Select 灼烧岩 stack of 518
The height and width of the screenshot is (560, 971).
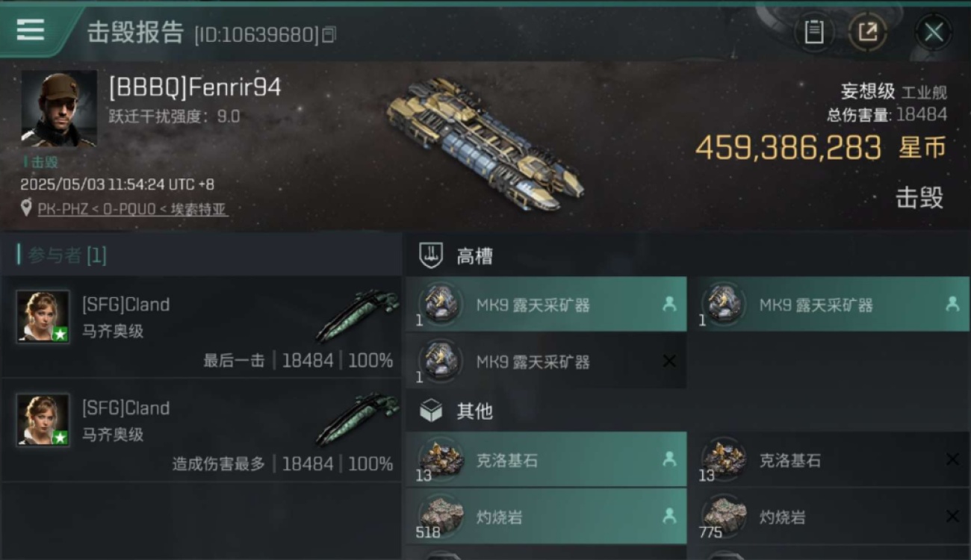tap(546, 517)
